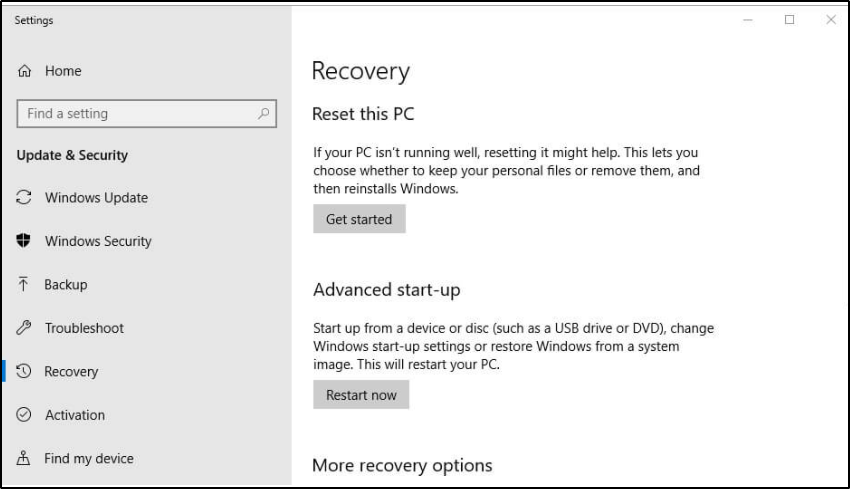Image resolution: width=850 pixels, height=489 pixels.
Task: Select Backup from the sidebar
Action: coord(66,285)
